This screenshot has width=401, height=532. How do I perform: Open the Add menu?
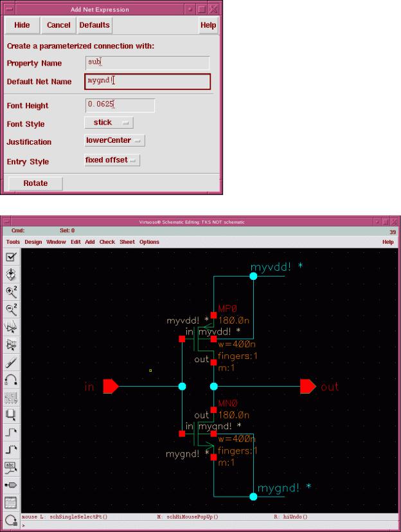pos(90,242)
